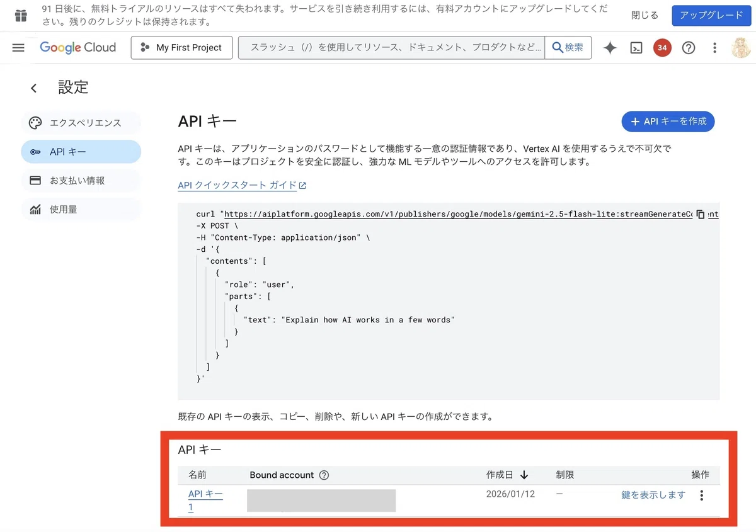This screenshot has height=532, width=756.
Task: Select エクスペリエンス in sidebar
Action: [81, 123]
